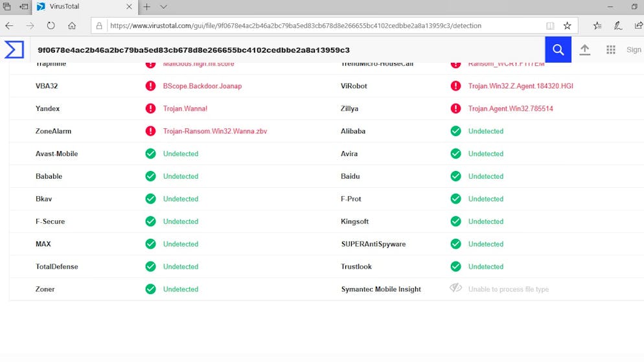The width and height of the screenshot is (644, 362).
Task: Click ZoneAlarm red alert icon
Action: (x=151, y=131)
